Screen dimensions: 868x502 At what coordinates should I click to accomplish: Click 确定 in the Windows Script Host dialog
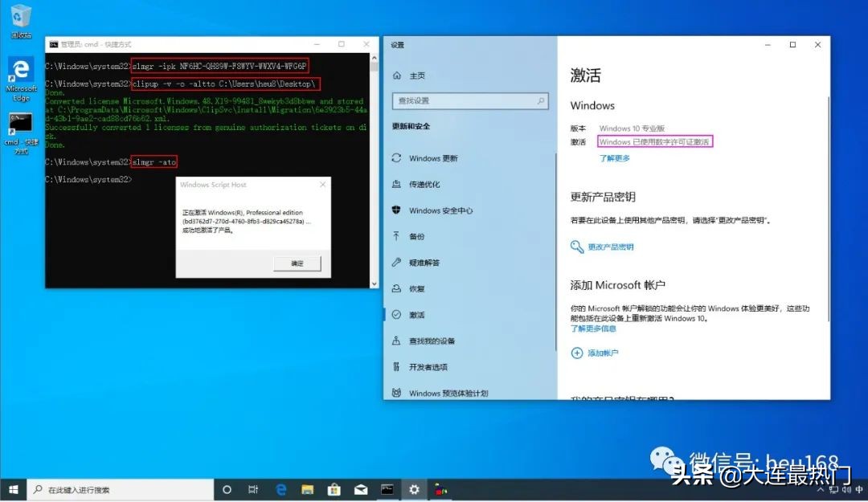click(x=297, y=263)
